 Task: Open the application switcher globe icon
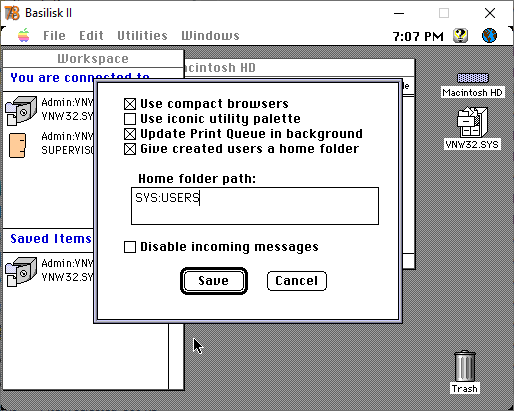[x=489, y=35]
